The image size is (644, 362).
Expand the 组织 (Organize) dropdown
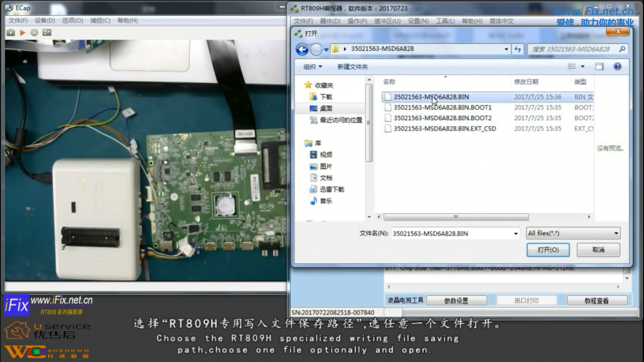click(x=313, y=67)
